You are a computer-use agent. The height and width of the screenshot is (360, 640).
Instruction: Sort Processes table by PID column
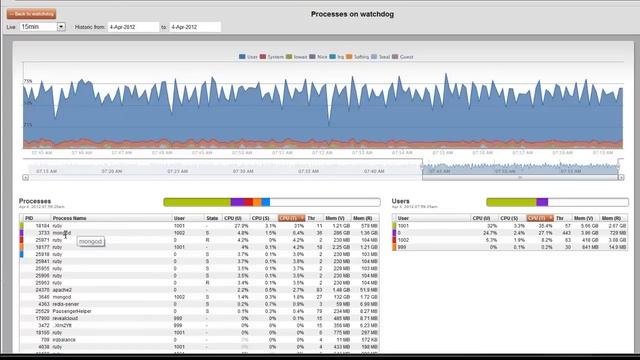click(x=36, y=218)
